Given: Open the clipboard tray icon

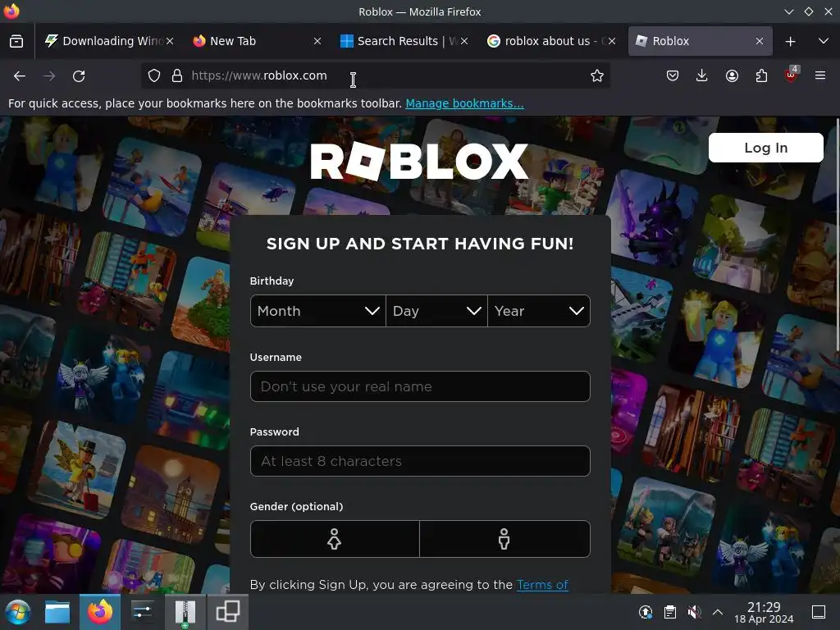Looking at the screenshot, I should (669, 612).
